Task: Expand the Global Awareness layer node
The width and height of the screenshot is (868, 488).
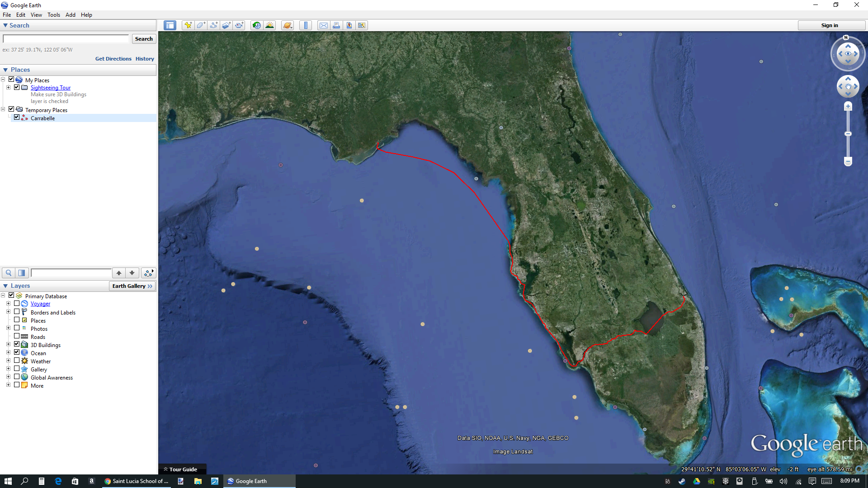Action: tap(8, 377)
